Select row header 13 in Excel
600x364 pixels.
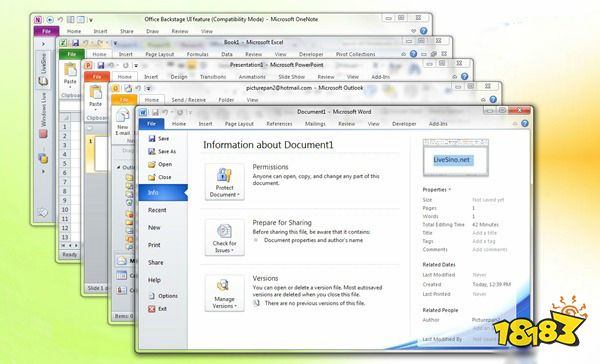pyautogui.click(x=65, y=237)
